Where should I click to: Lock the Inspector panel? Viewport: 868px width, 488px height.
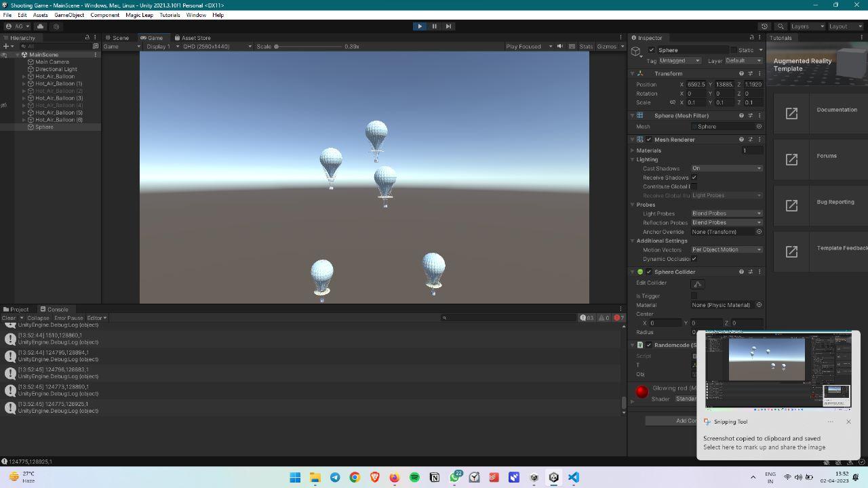(x=751, y=38)
